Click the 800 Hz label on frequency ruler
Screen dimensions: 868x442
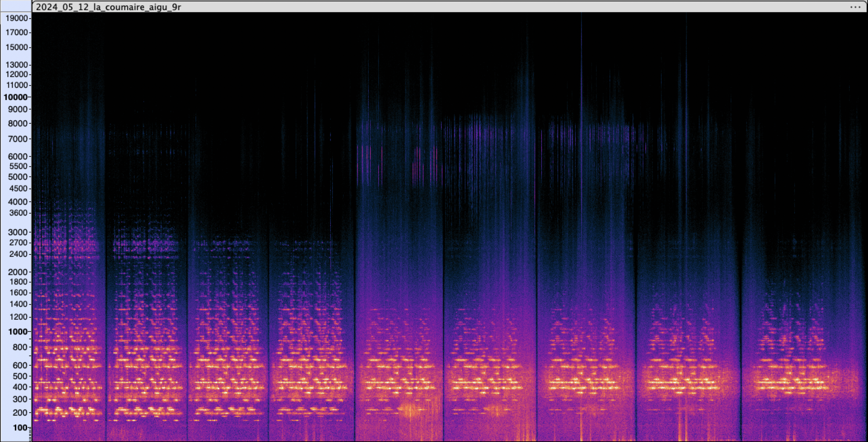pos(20,347)
